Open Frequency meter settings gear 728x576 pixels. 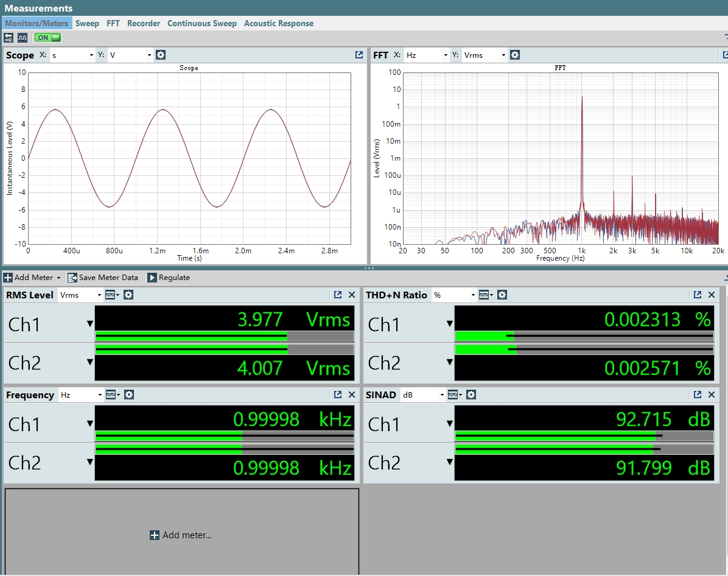[x=128, y=395]
